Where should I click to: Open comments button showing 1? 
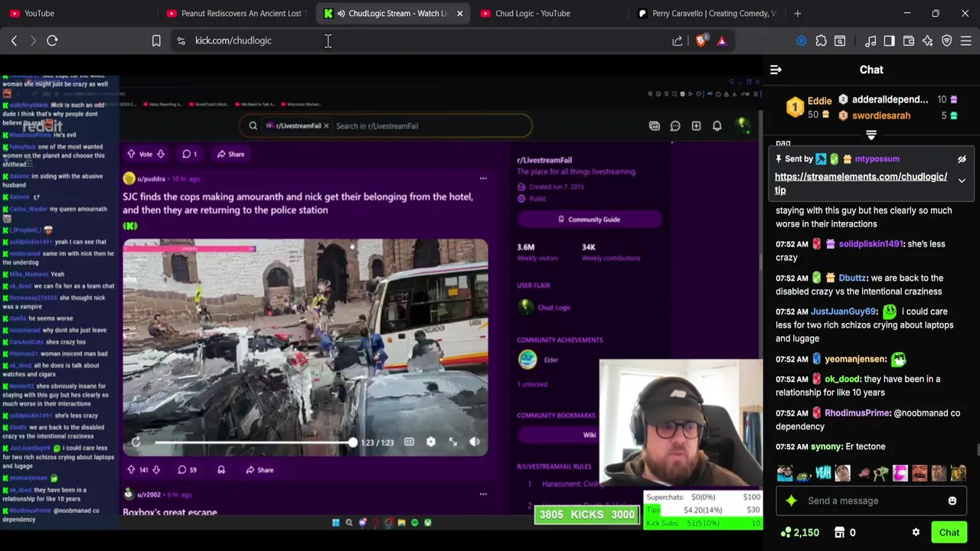189,154
